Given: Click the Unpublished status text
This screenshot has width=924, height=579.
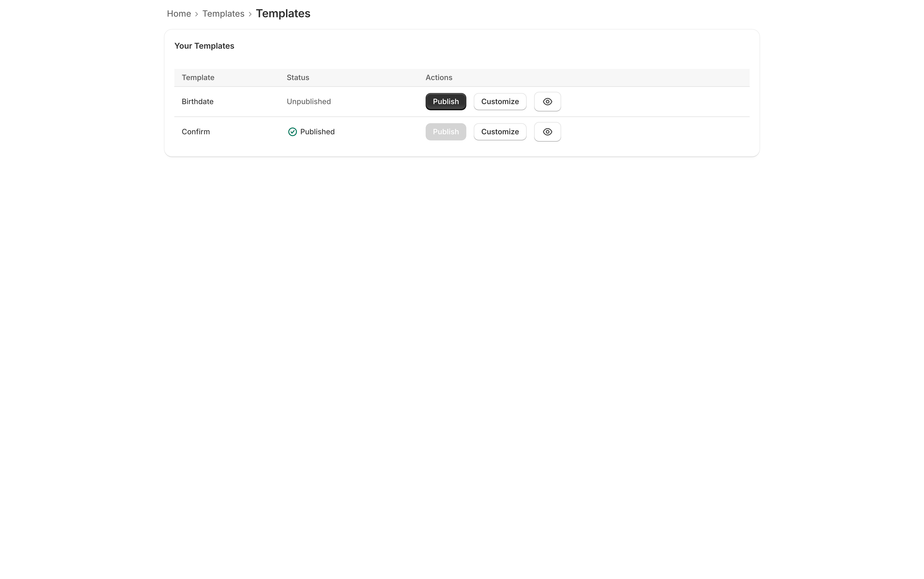Looking at the screenshot, I should 309,101.
